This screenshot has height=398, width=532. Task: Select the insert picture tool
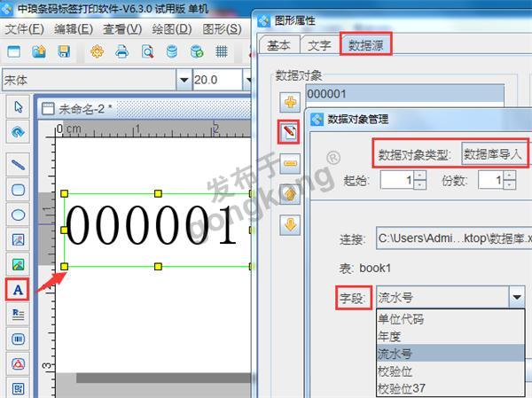point(18,240)
